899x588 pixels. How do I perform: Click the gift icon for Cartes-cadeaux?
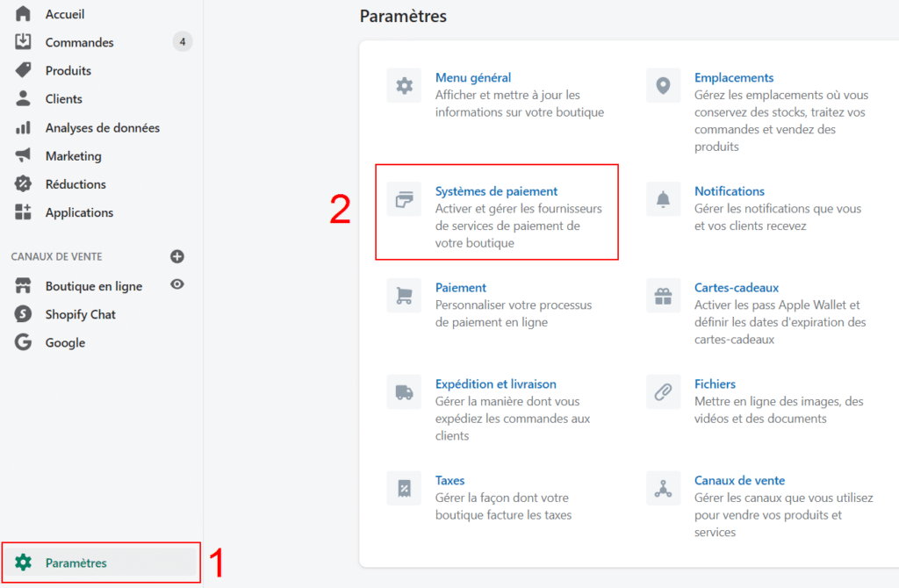(x=663, y=296)
